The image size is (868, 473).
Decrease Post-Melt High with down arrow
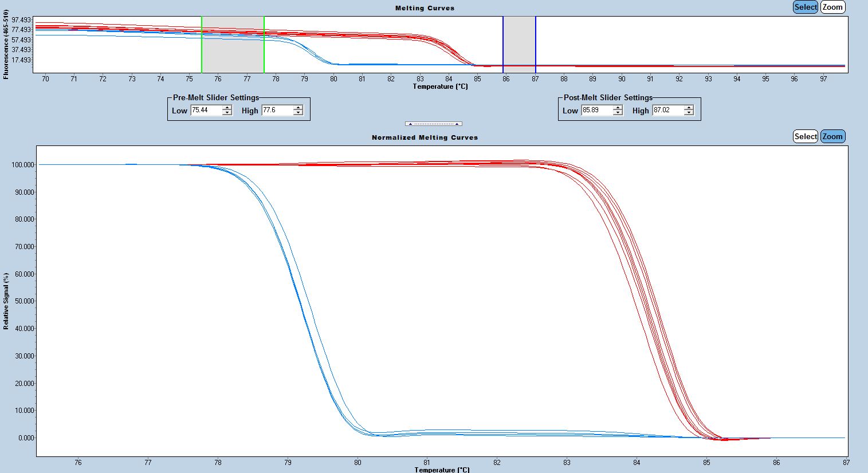point(689,113)
